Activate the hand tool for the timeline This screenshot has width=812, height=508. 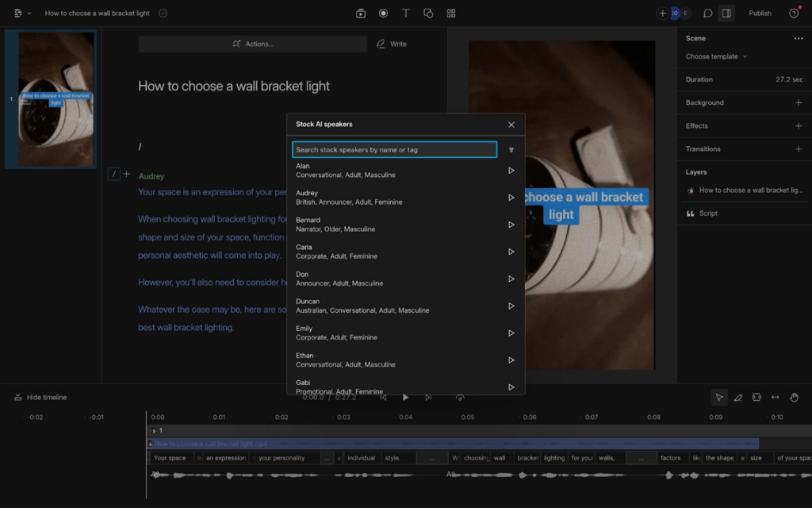pyautogui.click(x=795, y=397)
